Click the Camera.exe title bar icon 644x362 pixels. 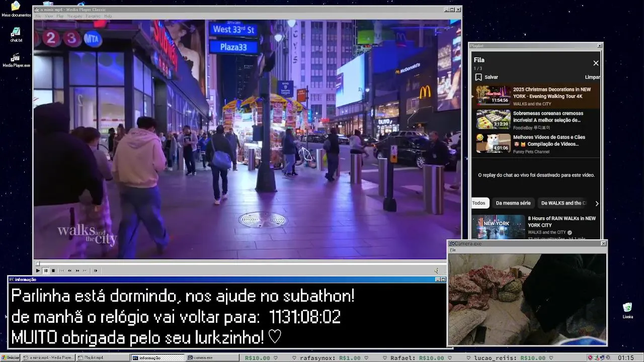pos(452,243)
